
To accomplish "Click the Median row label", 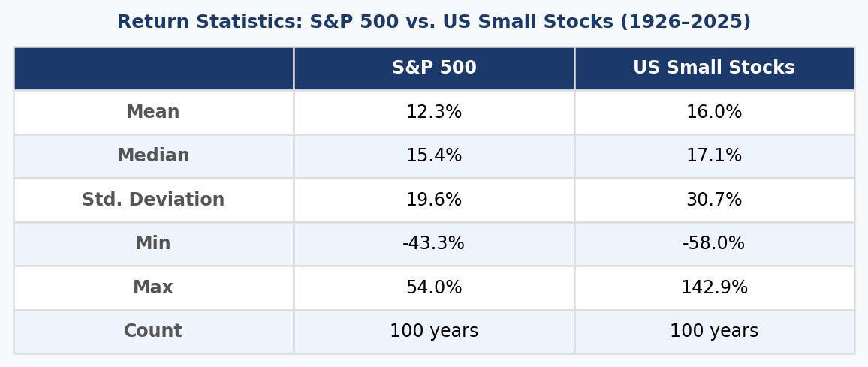I will pos(153,156).
